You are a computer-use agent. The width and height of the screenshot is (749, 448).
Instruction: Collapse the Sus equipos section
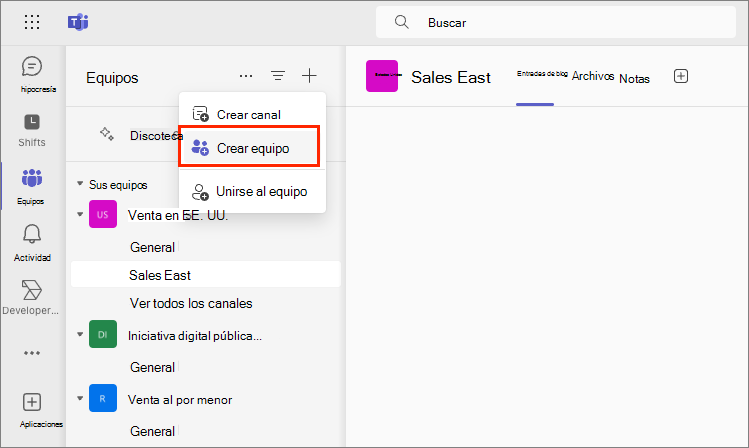pos(80,184)
